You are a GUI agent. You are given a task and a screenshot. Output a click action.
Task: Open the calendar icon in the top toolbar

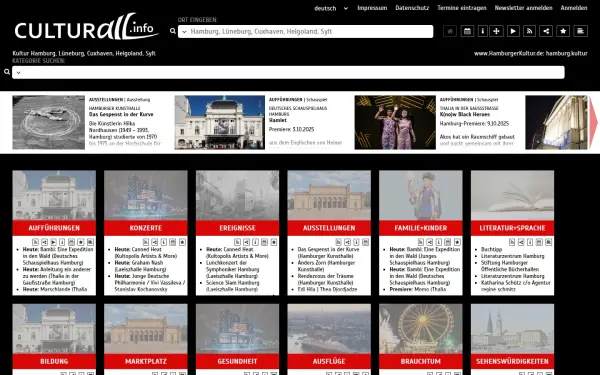[467, 31]
